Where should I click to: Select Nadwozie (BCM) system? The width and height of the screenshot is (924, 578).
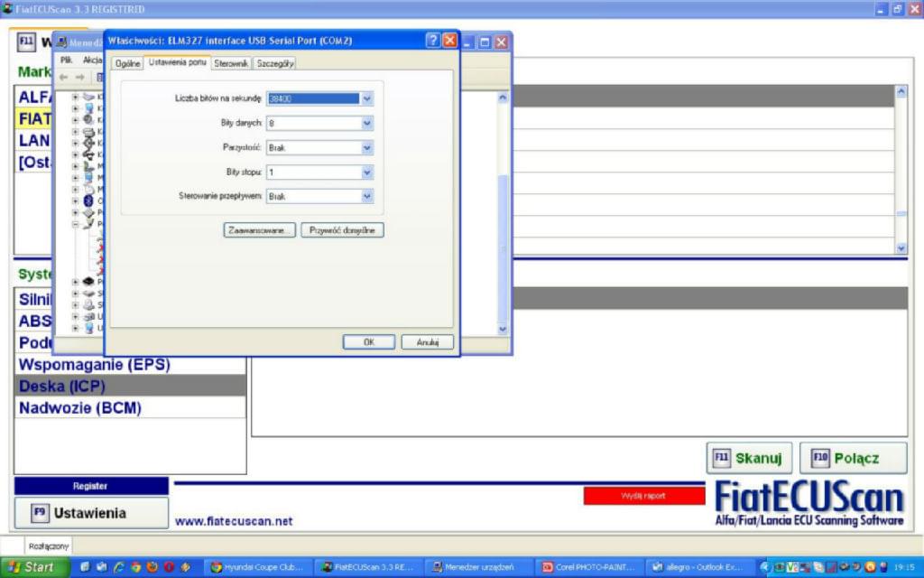[130, 408]
